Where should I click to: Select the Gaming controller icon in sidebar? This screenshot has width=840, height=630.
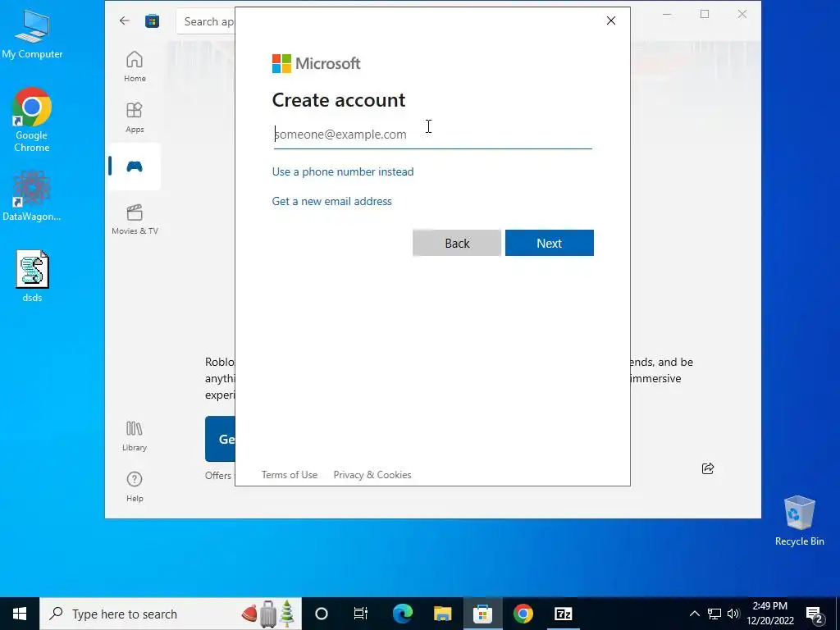click(x=135, y=167)
